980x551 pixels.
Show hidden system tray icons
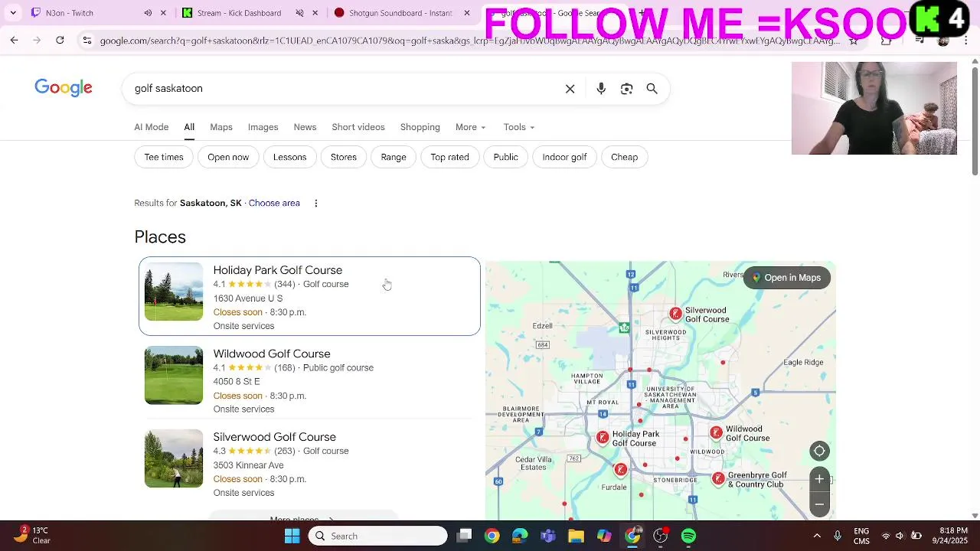coord(817,536)
